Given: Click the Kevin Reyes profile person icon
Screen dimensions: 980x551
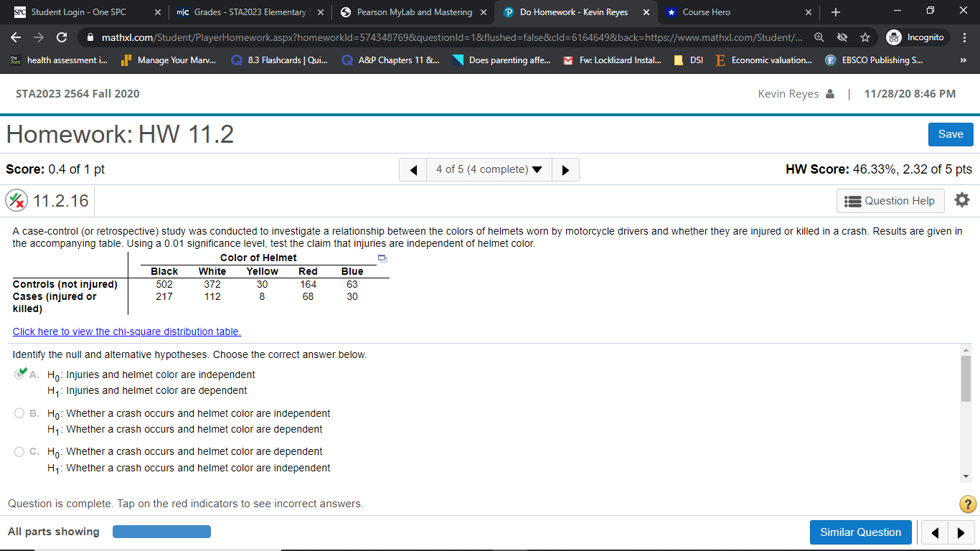Looking at the screenshot, I should pos(831,93).
